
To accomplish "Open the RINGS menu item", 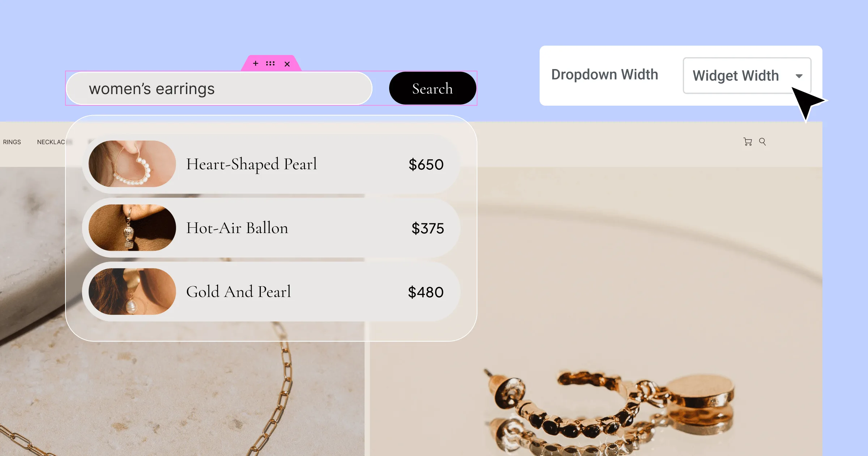I will 12,142.
